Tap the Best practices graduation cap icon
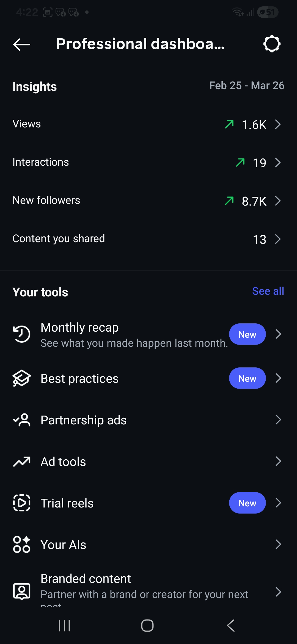The height and width of the screenshot is (644, 297). [x=22, y=378]
